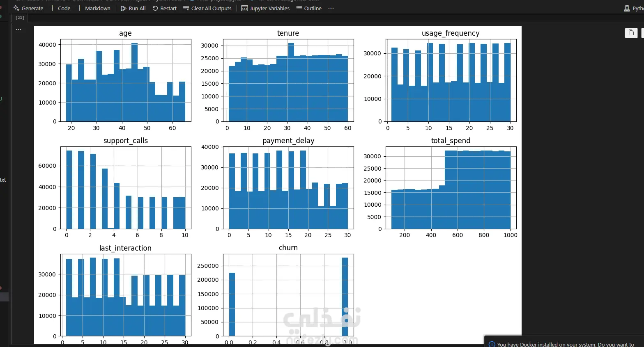
Task: Click the cell execution count [21]
Action: 20,18
